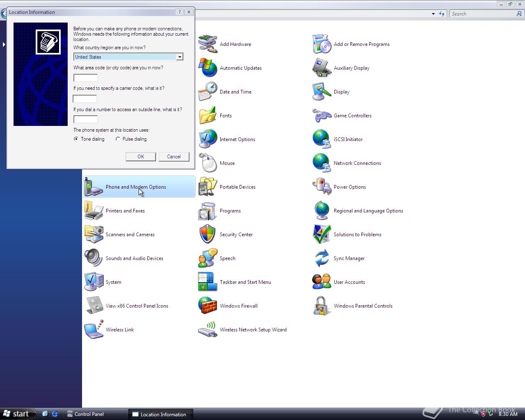Open Windows Firewall icon

208,306
